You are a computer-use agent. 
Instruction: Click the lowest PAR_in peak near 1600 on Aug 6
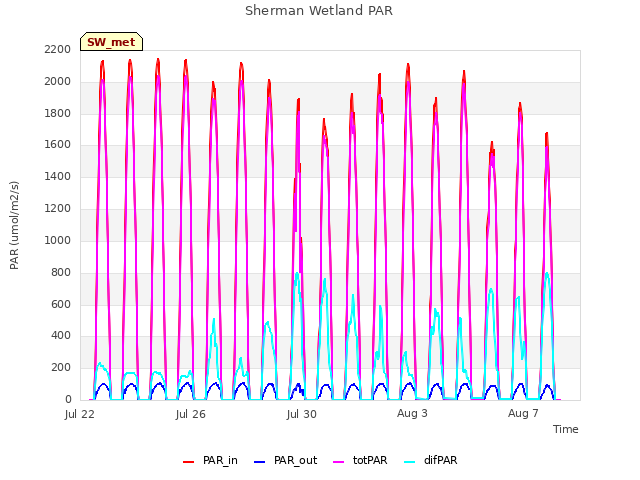[x=492, y=144]
